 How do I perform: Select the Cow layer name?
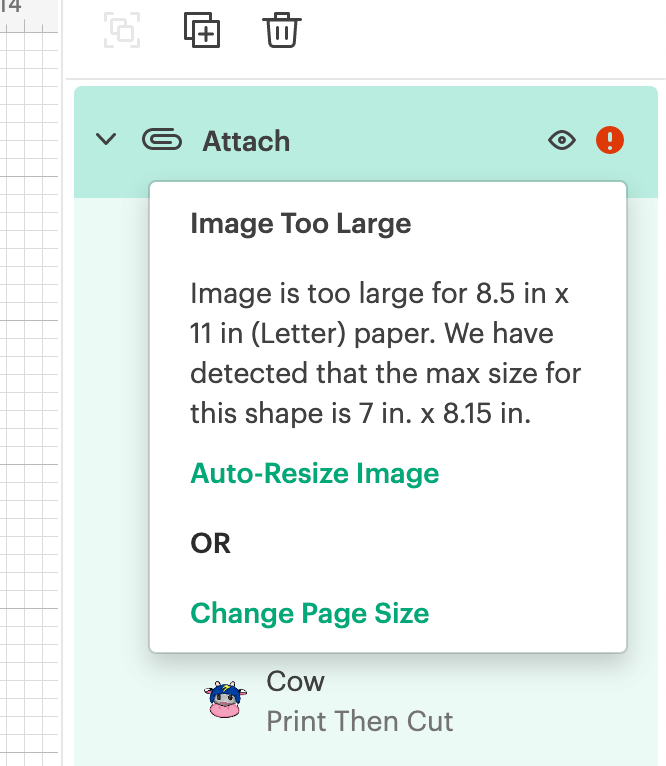coord(295,681)
